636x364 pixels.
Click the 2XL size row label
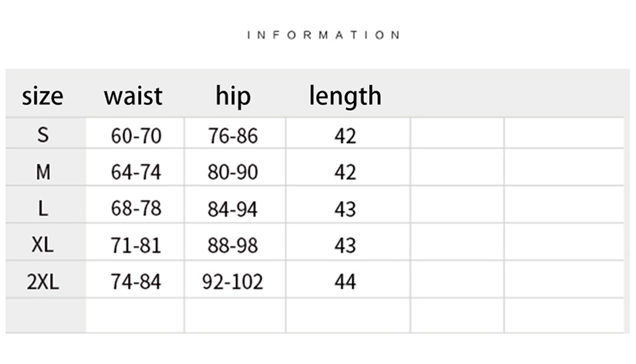[43, 282]
